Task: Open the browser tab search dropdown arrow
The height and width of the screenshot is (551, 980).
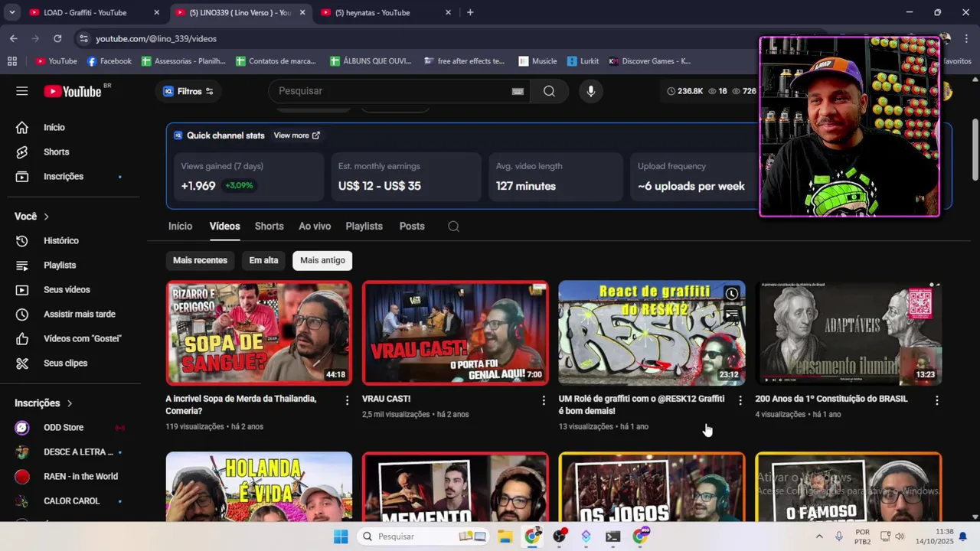Action: [x=11, y=12]
